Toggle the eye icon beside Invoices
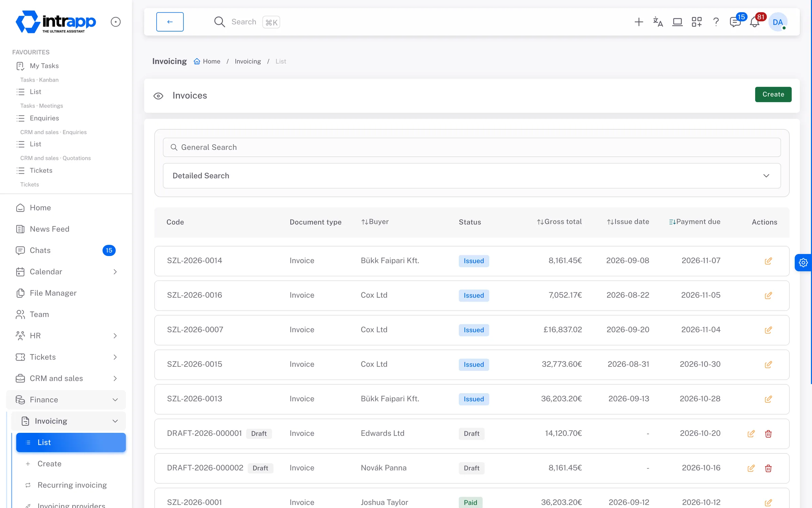This screenshot has height=508, width=812. point(158,96)
